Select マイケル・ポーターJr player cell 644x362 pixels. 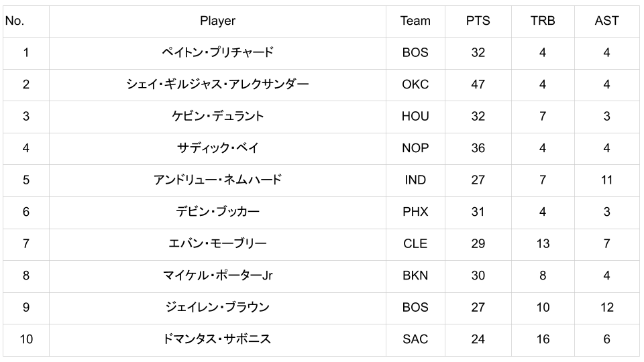(x=217, y=276)
